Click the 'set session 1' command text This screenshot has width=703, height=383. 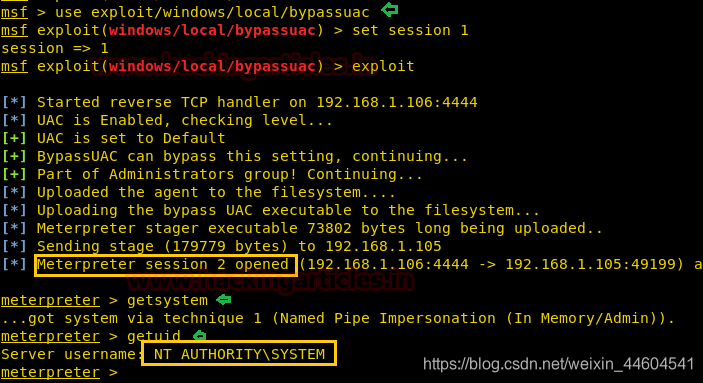click(x=410, y=30)
